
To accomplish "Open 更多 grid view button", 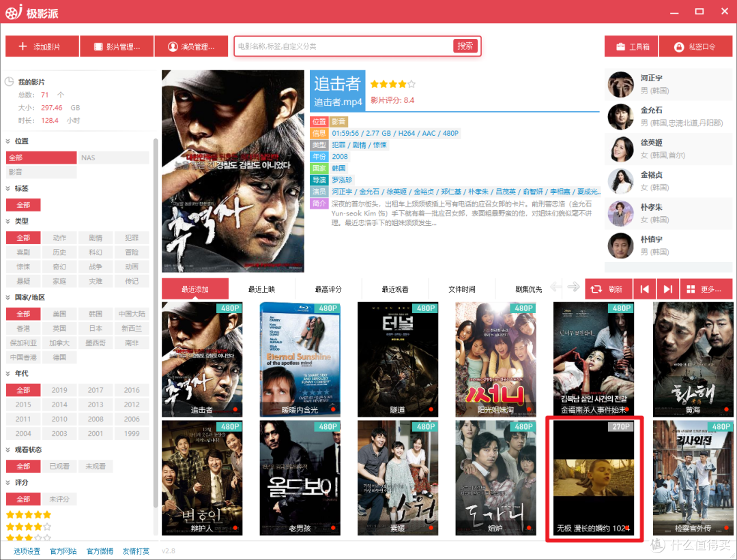I will coord(706,289).
